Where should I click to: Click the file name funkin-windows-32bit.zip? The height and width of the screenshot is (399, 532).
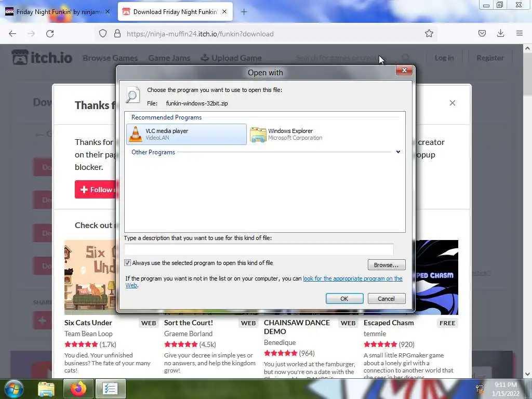[197, 103]
